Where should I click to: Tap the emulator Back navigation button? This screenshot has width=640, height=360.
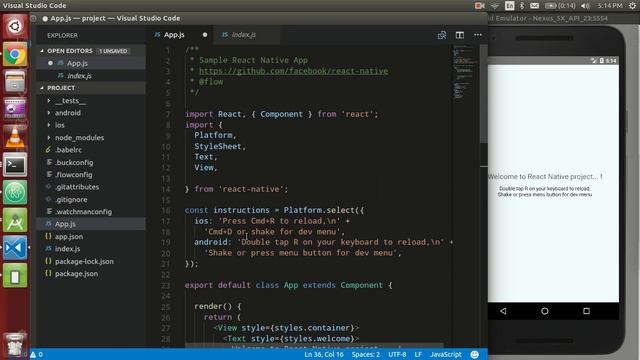coord(503,311)
